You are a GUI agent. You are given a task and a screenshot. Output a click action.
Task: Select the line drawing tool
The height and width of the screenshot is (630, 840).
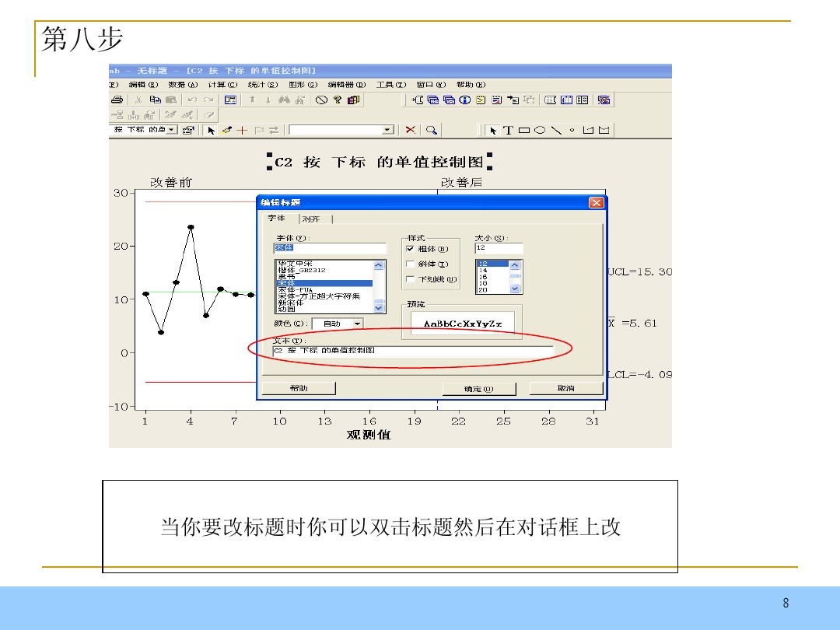(x=557, y=129)
